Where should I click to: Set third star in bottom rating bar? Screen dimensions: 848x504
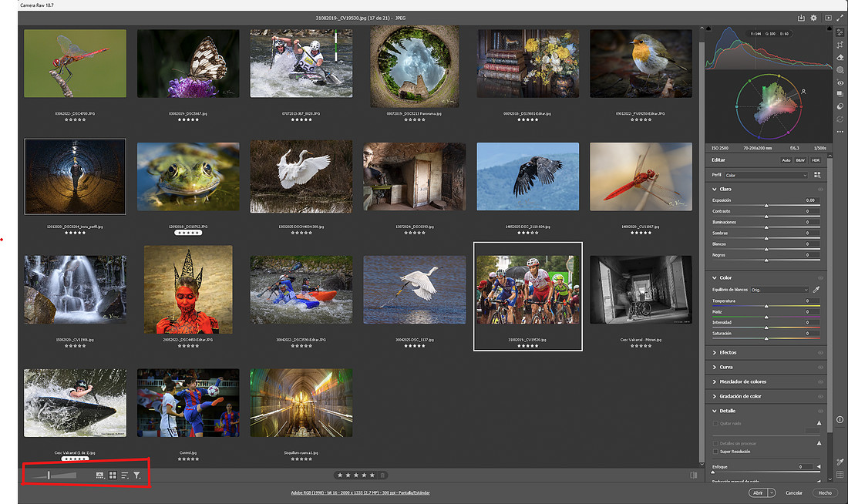(x=356, y=475)
